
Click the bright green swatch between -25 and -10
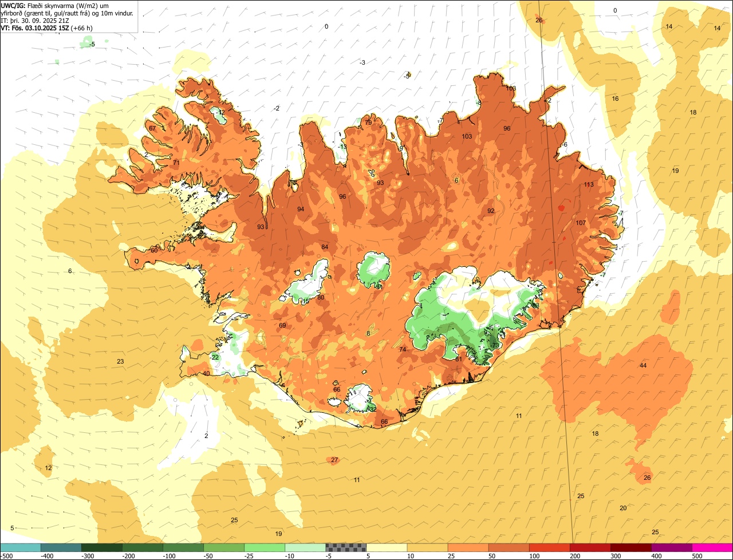[x=265, y=547]
